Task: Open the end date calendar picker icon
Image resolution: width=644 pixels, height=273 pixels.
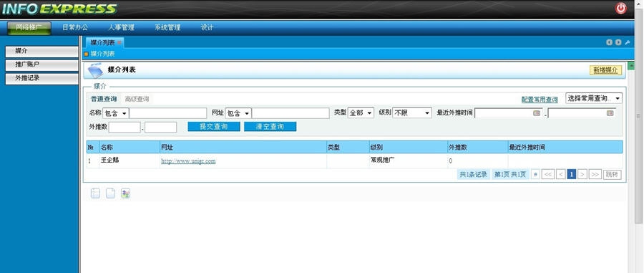Action: click(x=610, y=113)
